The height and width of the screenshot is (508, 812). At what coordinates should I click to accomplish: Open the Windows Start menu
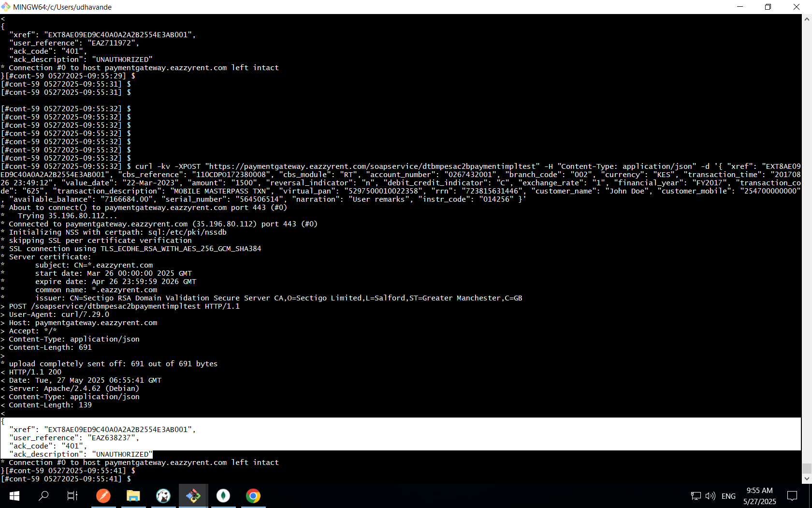tap(14, 496)
